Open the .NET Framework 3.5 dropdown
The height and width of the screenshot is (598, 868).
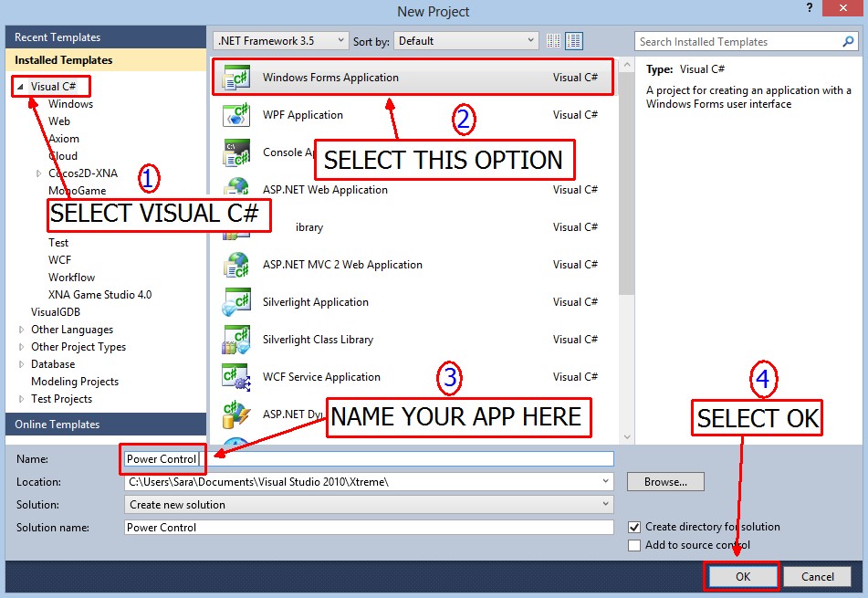(x=280, y=41)
